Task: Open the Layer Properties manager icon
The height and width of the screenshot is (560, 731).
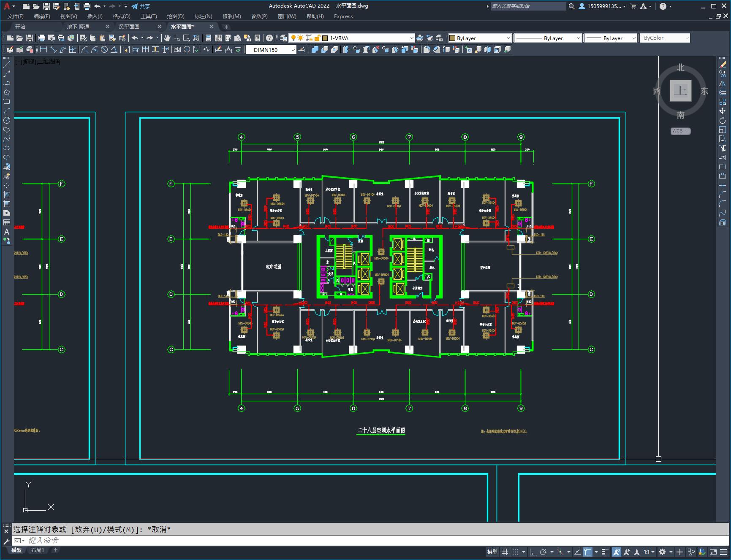Action: click(x=283, y=38)
